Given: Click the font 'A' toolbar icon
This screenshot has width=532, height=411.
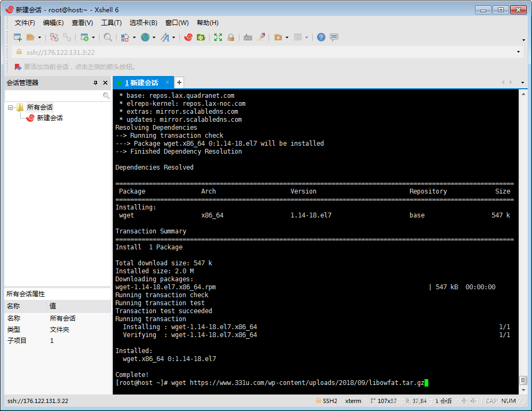Looking at the screenshot, I should pyautogui.click(x=165, y=37).
